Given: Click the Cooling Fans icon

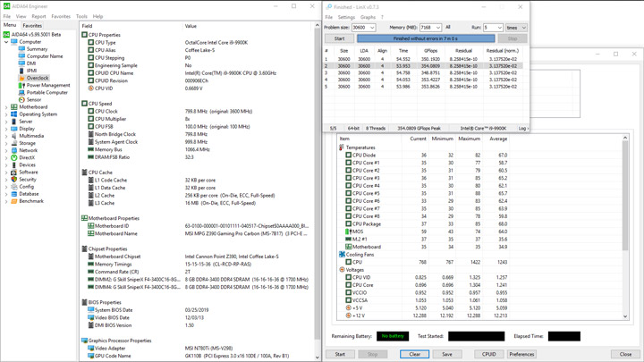Looking at the screenshot, I should pos(342,255).
